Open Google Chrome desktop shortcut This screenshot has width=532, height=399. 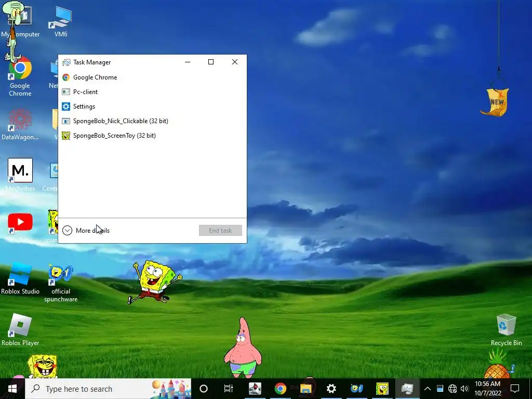click(x=20, y=76)
